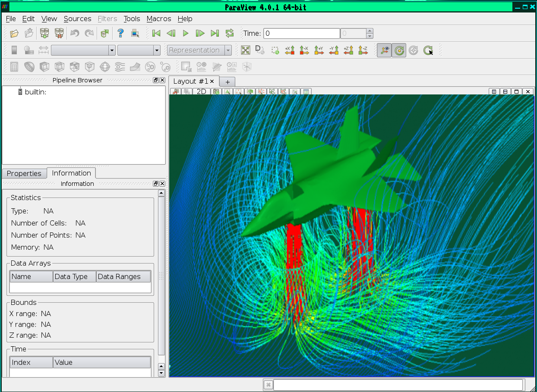Close the Pipeline Browser panel
The width and height of the screenshot is (537, 392).
(x=162, y=80)
